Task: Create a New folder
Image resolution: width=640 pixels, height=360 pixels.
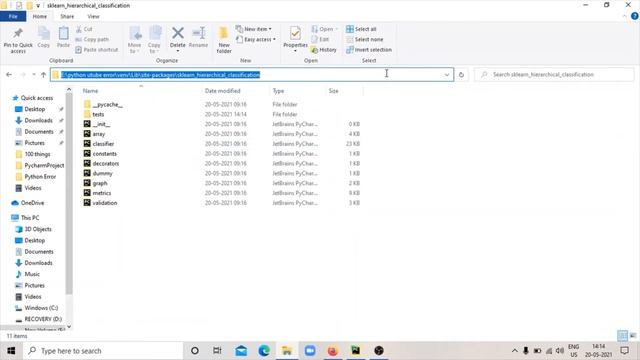Action: [x=224, y=40]
